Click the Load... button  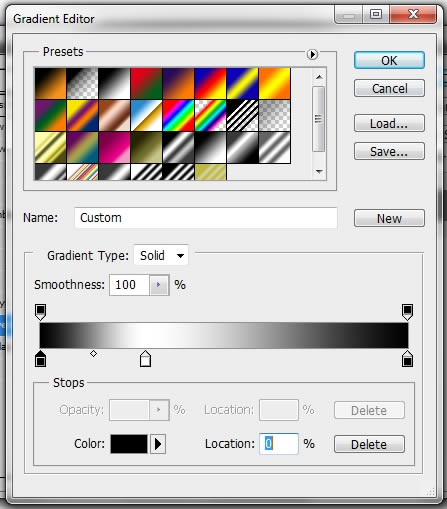click(389, 123)
